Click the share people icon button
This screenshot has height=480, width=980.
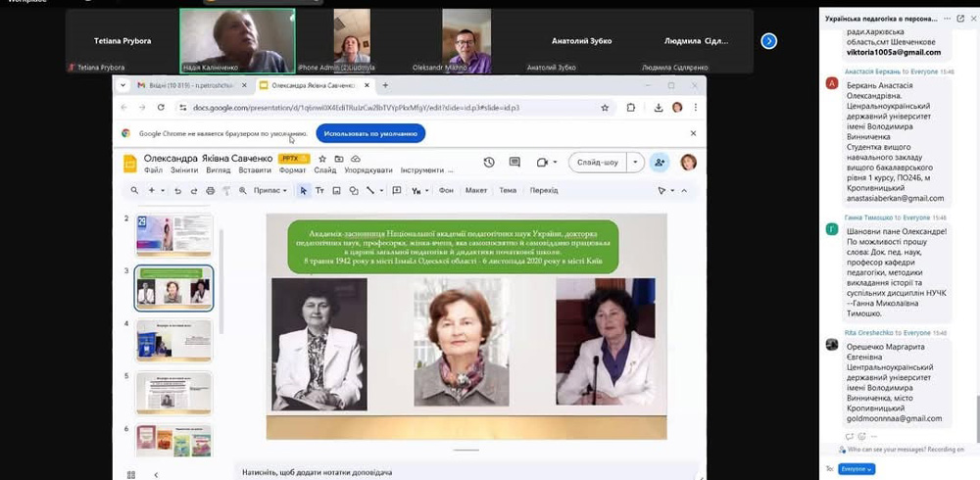660,163
